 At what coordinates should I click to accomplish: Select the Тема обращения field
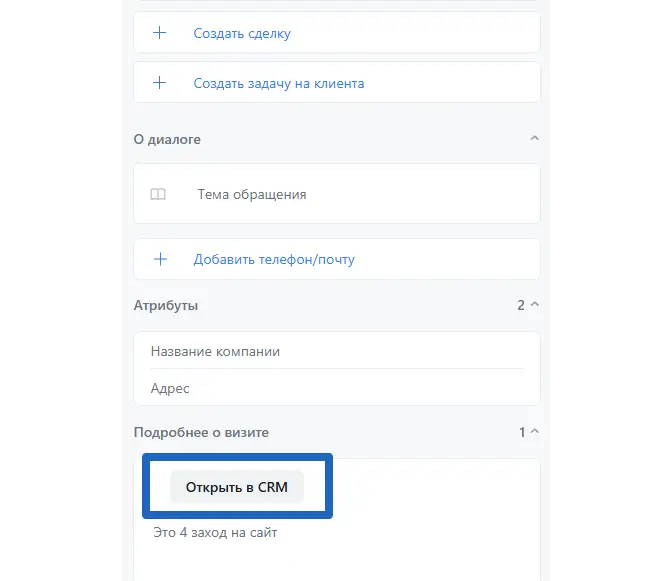(252, 194)
